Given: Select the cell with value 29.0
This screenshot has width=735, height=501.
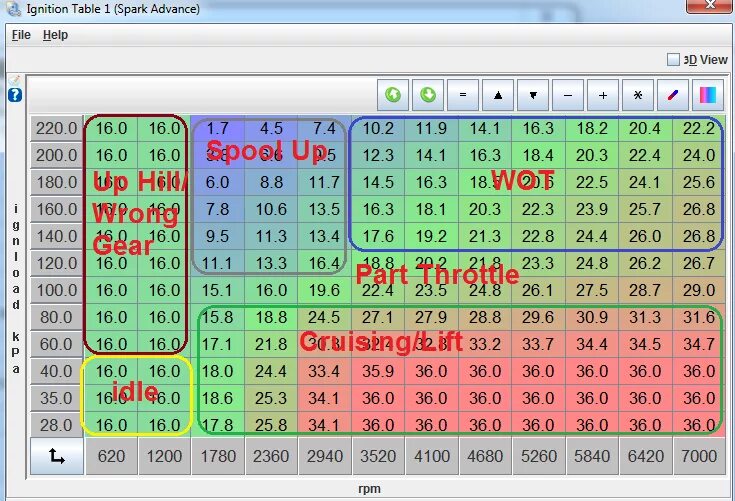Looking at the screenshot, I should point(699,290).
